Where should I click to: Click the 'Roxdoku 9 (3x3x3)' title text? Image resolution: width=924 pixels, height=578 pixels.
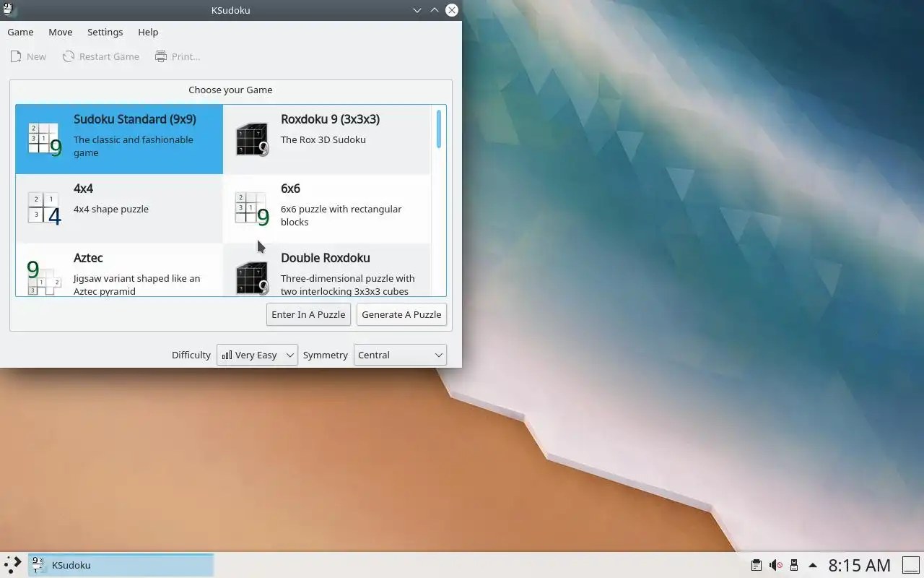click(330, 119)
